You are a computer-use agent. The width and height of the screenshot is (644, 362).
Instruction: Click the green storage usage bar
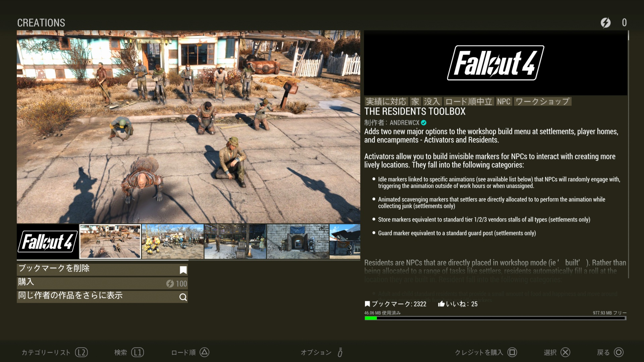pyautogui.click(x=371, y=318)
